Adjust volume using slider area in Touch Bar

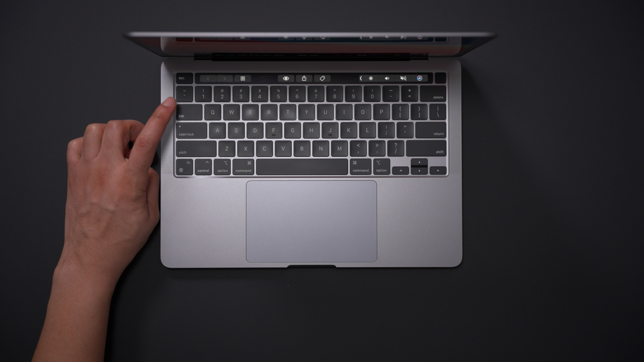tap(387, 79)
